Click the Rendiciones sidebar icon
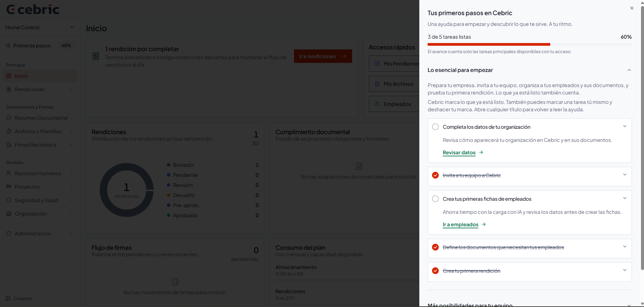The height and width of the screenshot is (307, 644). pyautogui.click(x=9, y=89)
